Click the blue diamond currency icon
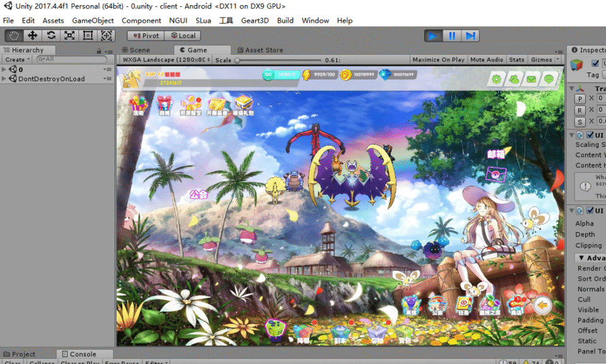Image resolution: width=606 pixels, height=364 pixels. coord(385,74)
